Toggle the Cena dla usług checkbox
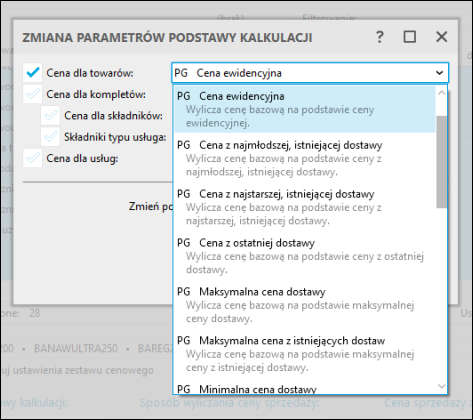Viewport: 473px width, 420px height. click(x=33, y=158)
